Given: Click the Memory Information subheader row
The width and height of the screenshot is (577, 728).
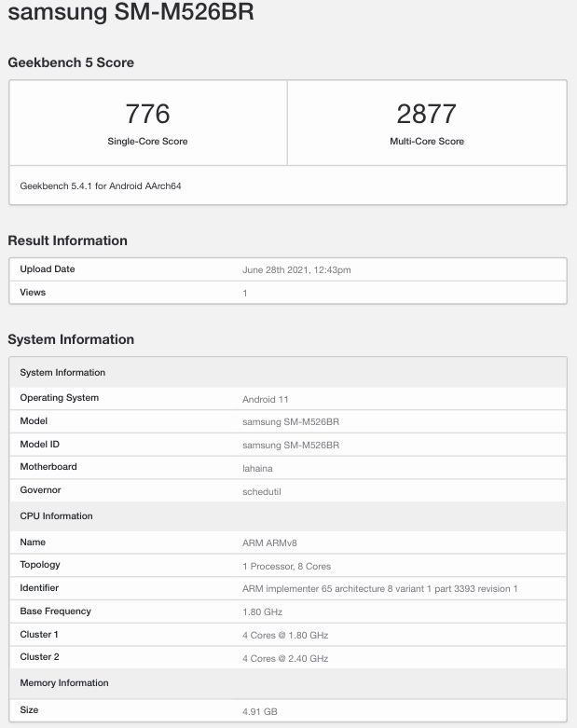Looking at the screenshot, I should [x=288, y=683].
